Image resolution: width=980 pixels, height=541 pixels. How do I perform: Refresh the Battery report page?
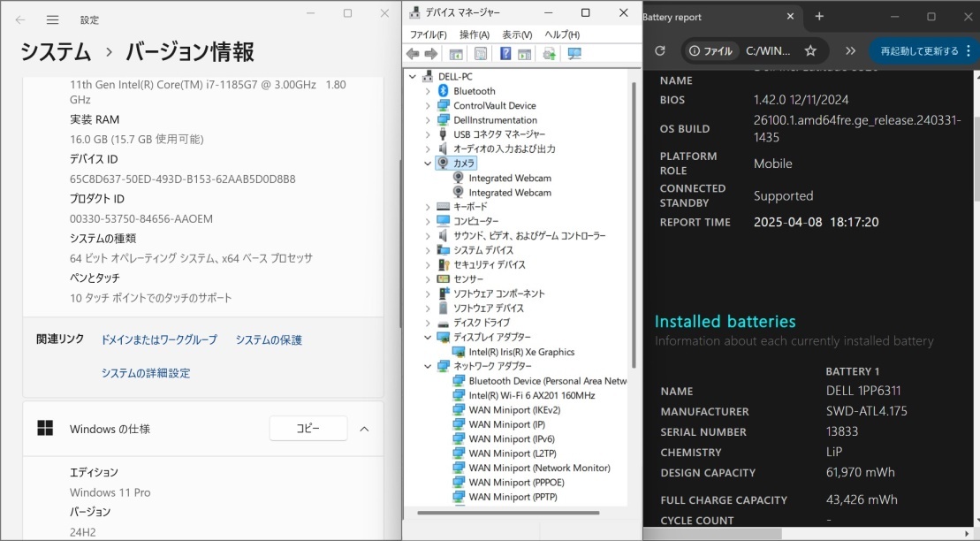(659, 50)
